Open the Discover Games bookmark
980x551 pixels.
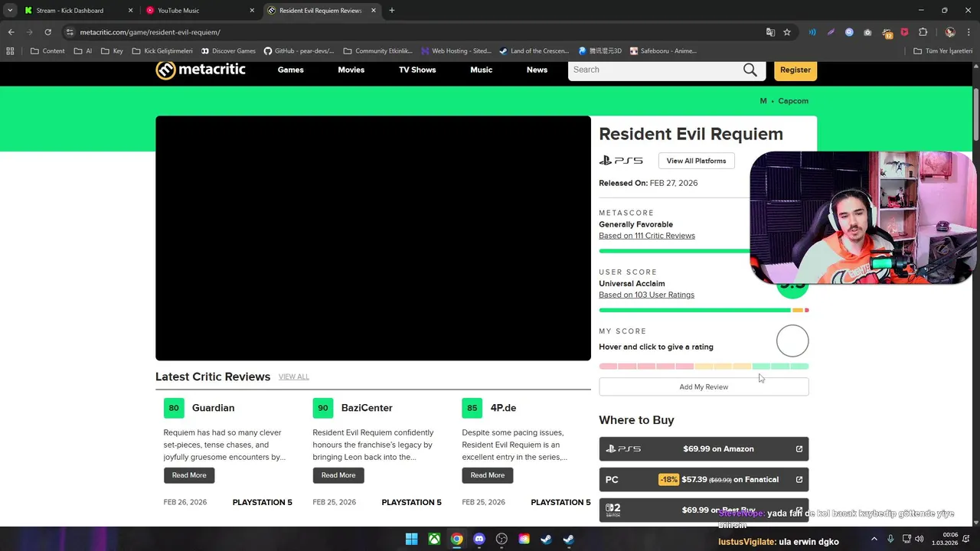pyautogui.click(x=228, y=51)
